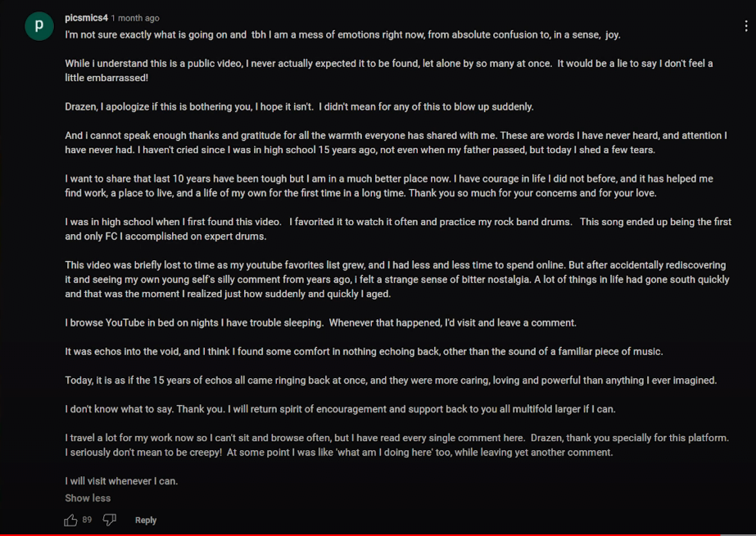Dislike the comment with thumbs down icon
Image resolution: width=756 pixels, height=536 pixels.
[110, 520]
